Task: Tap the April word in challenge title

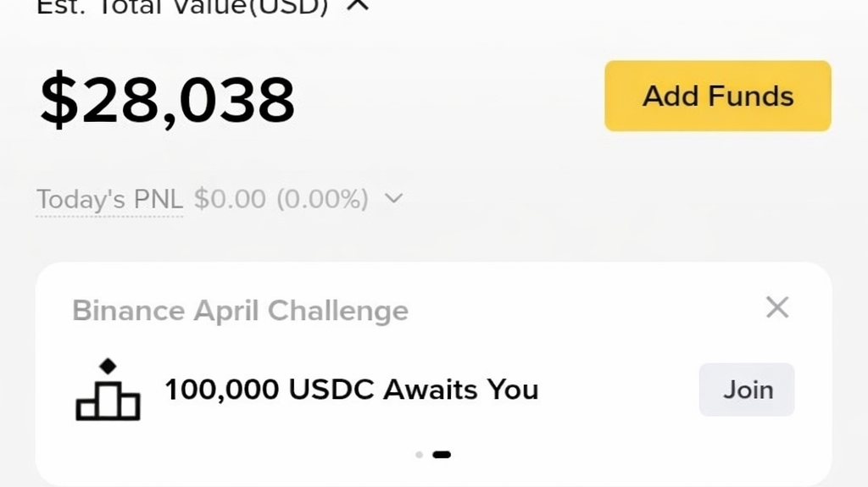Action: pyautogui.click(x=226, y=311)
